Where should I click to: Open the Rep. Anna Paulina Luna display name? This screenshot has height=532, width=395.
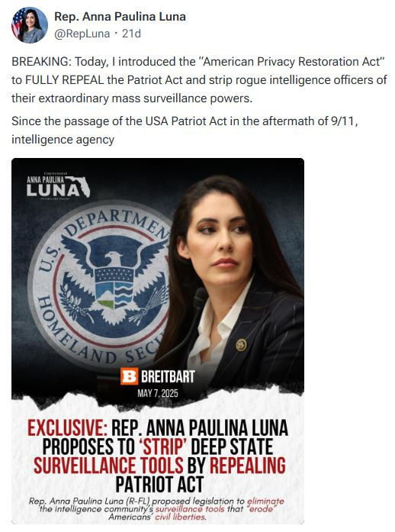[120, 16]
